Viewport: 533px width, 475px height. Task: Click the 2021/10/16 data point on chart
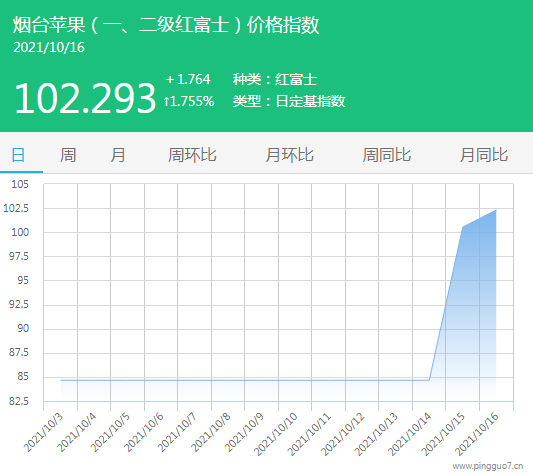coord(496,210)
